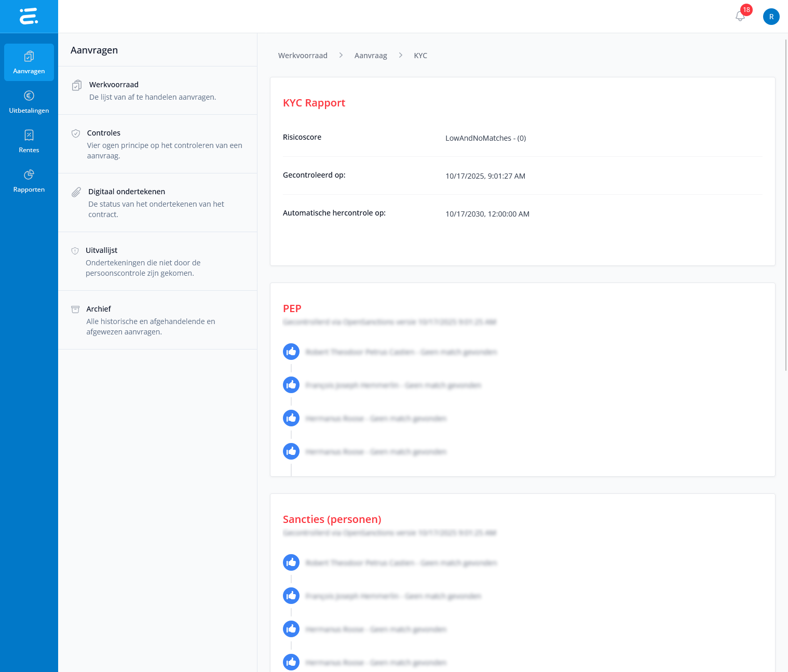Go to Rapporten pie-chart icon

point(29,174)
